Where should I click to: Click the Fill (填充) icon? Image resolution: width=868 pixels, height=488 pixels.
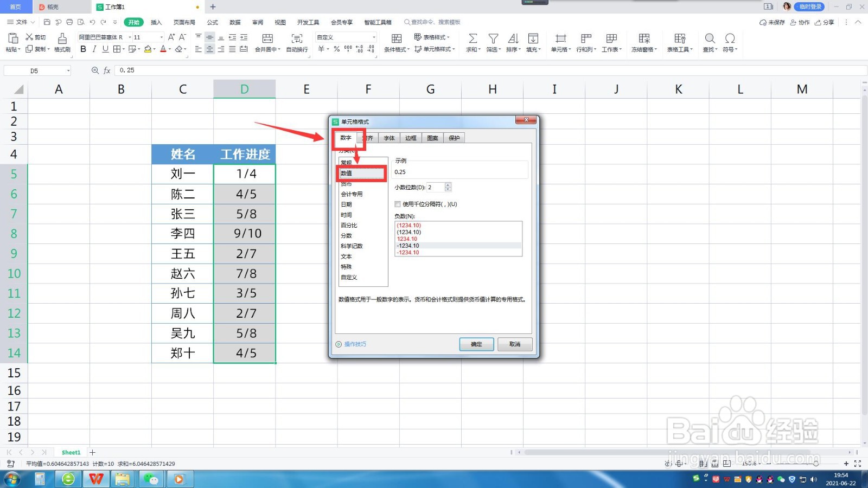533,38
